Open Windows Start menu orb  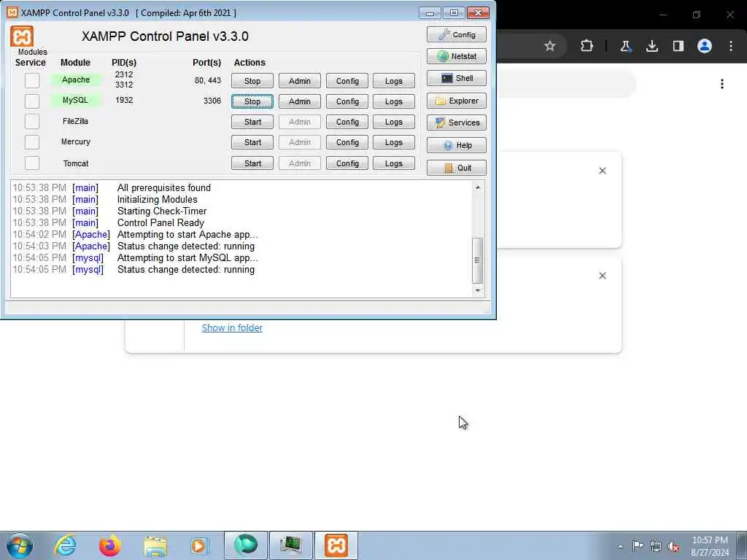[20, 545]
